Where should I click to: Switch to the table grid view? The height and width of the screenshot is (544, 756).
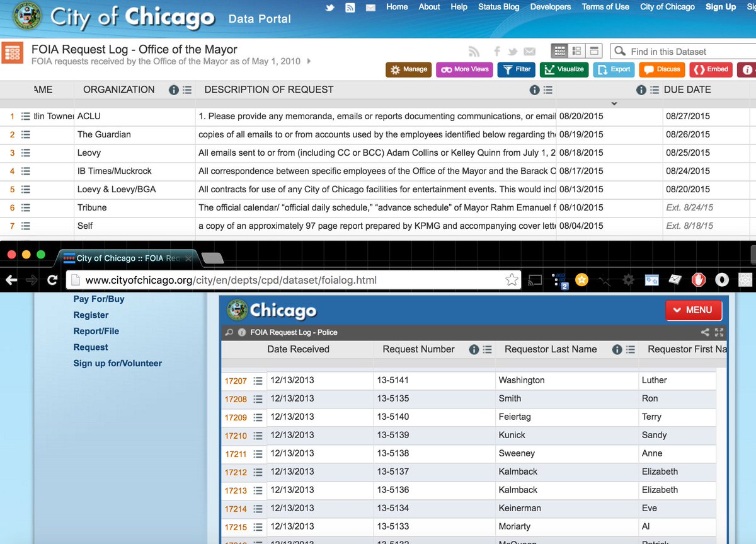tap(559, 51)
